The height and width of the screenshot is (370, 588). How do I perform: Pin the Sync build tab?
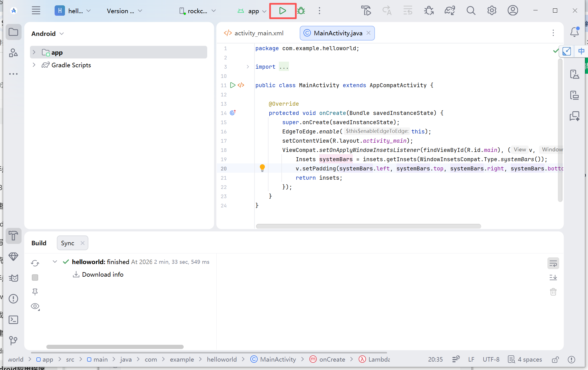point(35,292)
